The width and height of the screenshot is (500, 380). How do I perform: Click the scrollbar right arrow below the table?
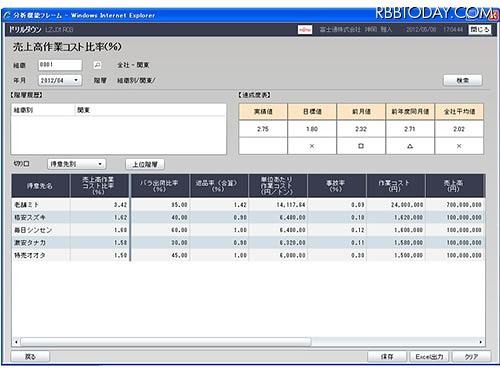coord(480,342)
